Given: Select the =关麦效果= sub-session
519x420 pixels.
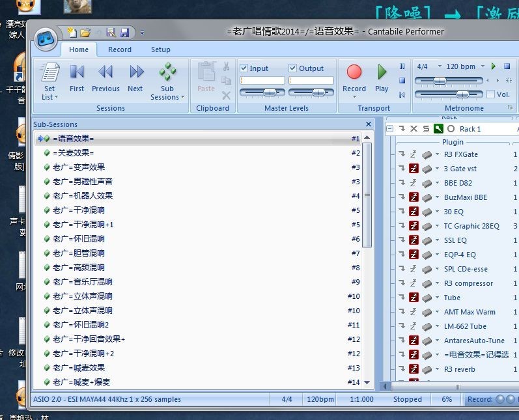Looking at the screenshot, I should click(x=198, y=153).
